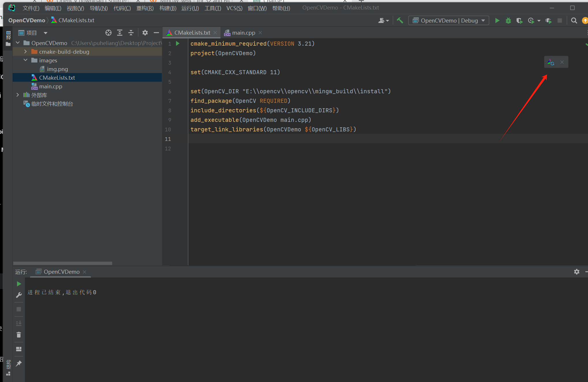Click the run panel stop square icon
The image size is (588, 382).
coord(19,309)
